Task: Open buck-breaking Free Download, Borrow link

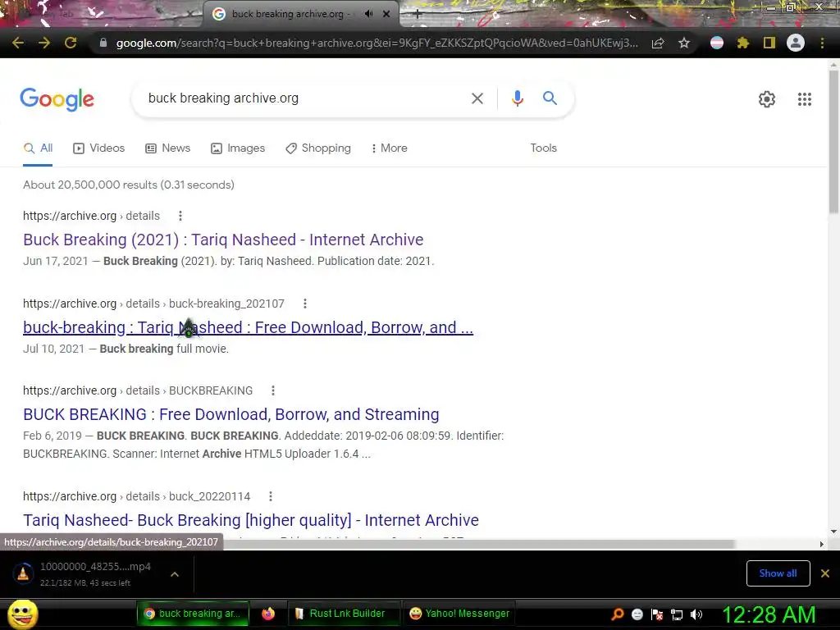Action: [248, 327]
